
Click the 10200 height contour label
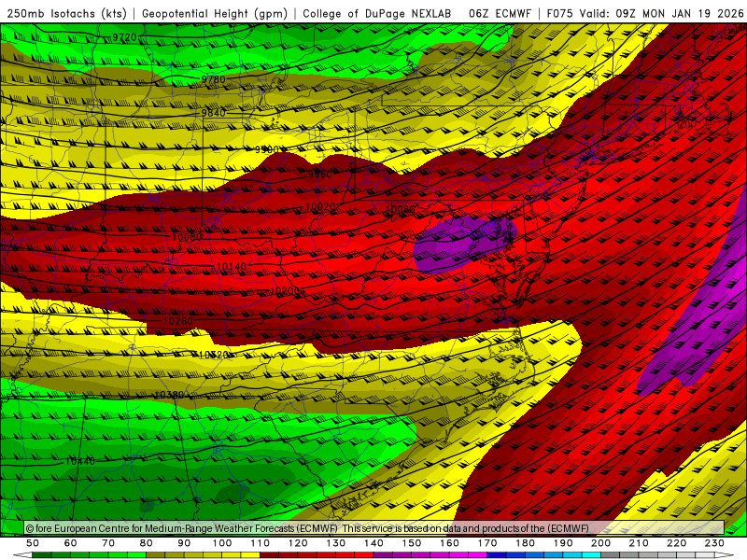(x=285, y=291)
